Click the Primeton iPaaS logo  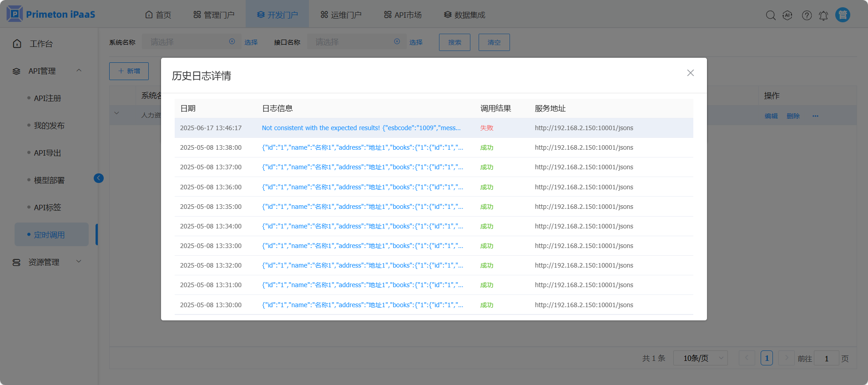pyautogui.click(x=51, y=14)
